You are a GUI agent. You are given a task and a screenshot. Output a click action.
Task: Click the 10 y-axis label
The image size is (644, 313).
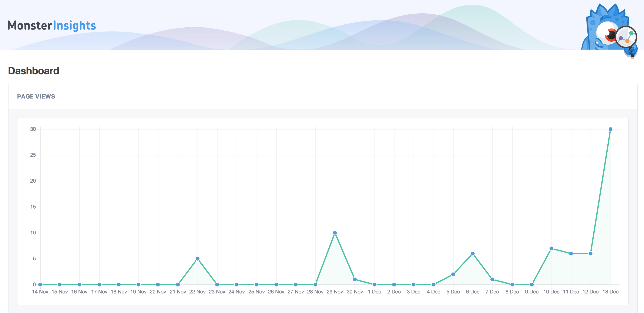tap(33, 233)
